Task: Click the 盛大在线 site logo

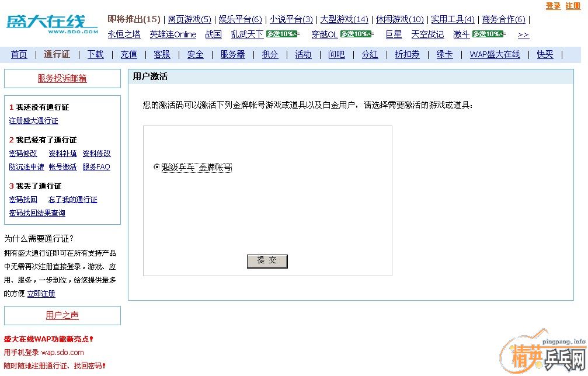Action: click(x=52, y=25)
